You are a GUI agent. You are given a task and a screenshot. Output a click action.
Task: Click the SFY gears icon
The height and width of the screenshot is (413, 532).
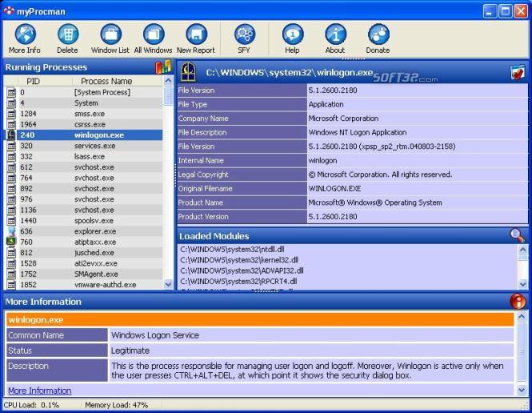[244, 34]
